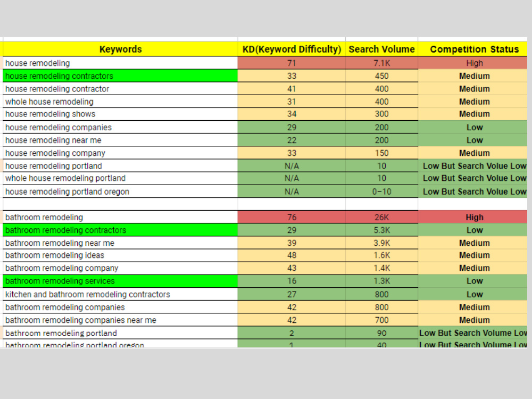Click N/A cell in whole house remodeling portland row

click(292, 178)
